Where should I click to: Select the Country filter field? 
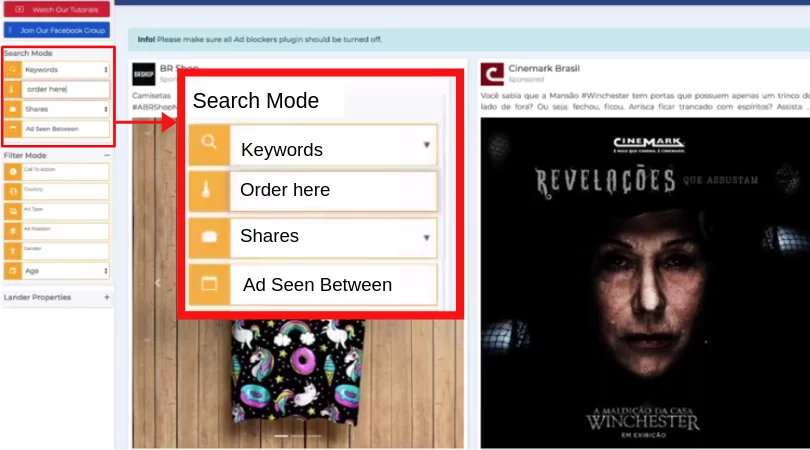click(66, 191)
